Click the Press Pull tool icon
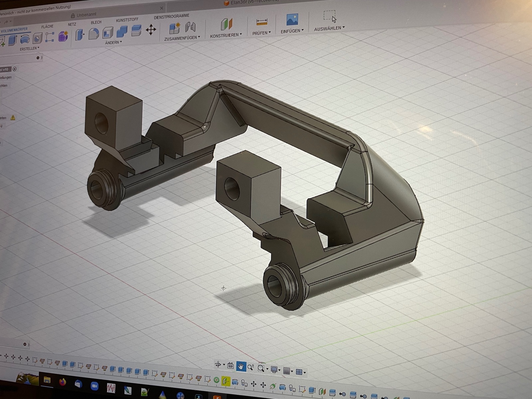 pyautogui.click(x=80, y=35)
